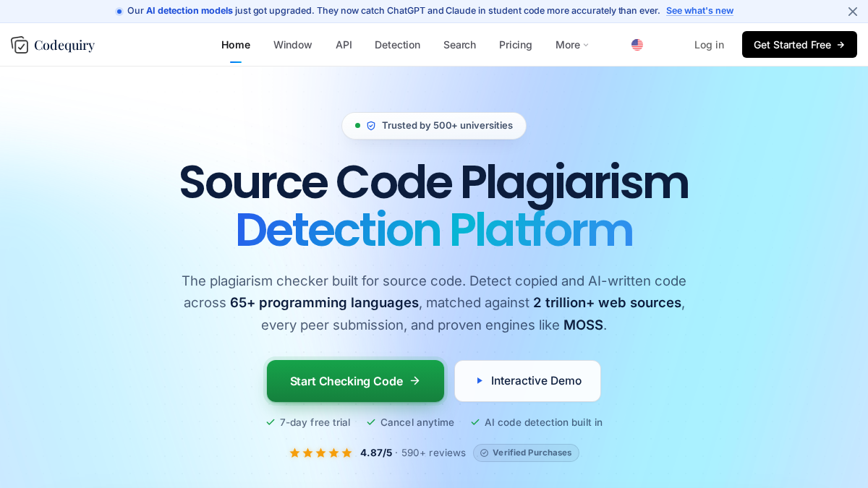The width and height of the screenshot is (868, 488).
Task: Click the checkmark beside 7-day free trial
Action: [x=271, y=422]
